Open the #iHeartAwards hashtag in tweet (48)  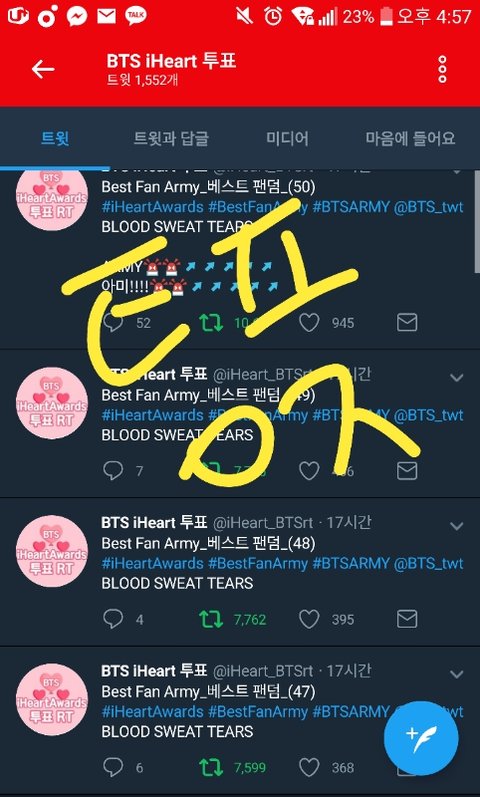[x=153, y=563]
